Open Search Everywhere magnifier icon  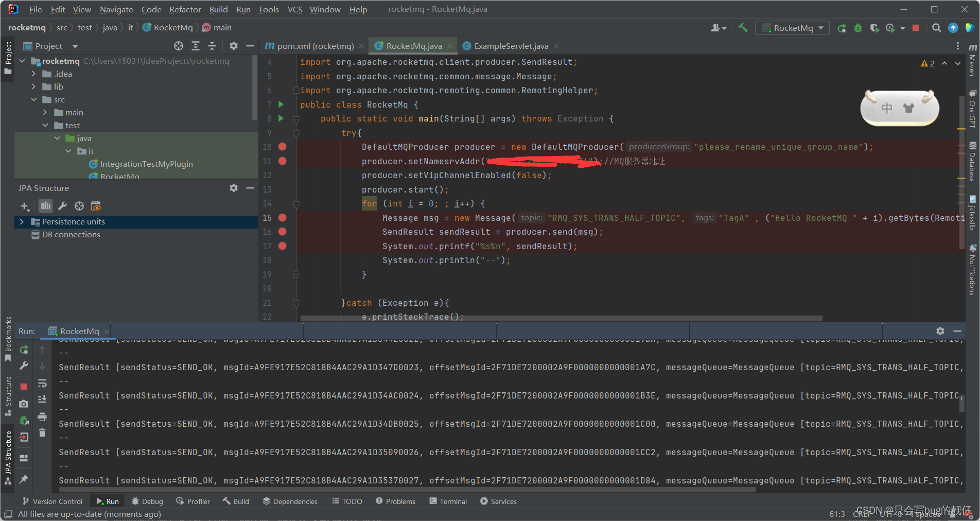[x=937, y=28]
